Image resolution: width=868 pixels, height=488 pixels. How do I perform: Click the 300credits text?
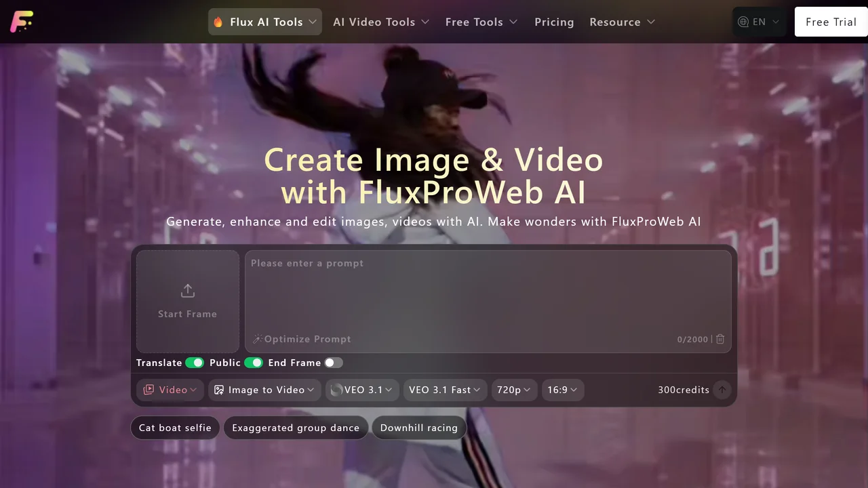click(684, 390)
